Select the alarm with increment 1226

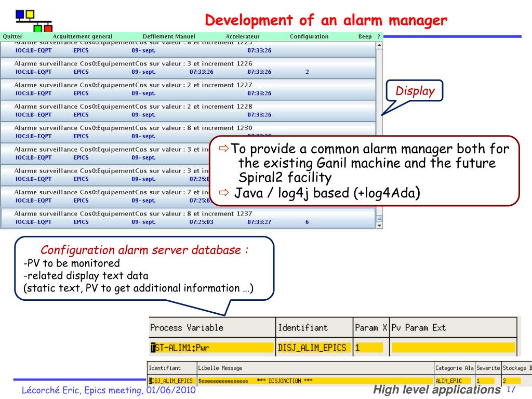click(x=188, y=68)
